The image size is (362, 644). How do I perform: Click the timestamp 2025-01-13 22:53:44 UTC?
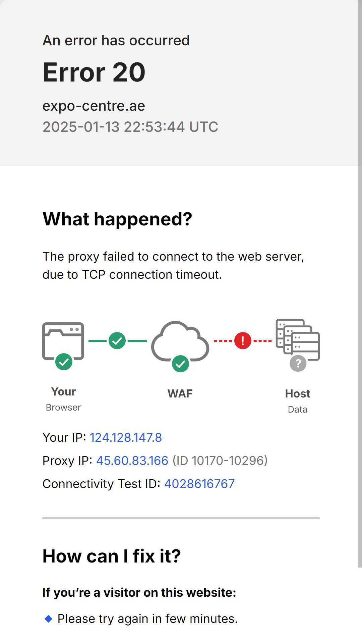tap(130, 127)
